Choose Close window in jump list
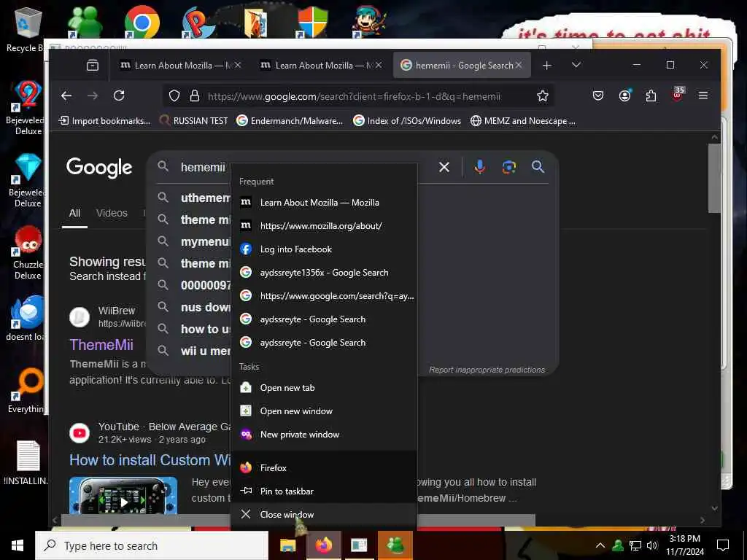Image resolution: width=747 pixels, height=560 pixels. [x=324, y=514]
